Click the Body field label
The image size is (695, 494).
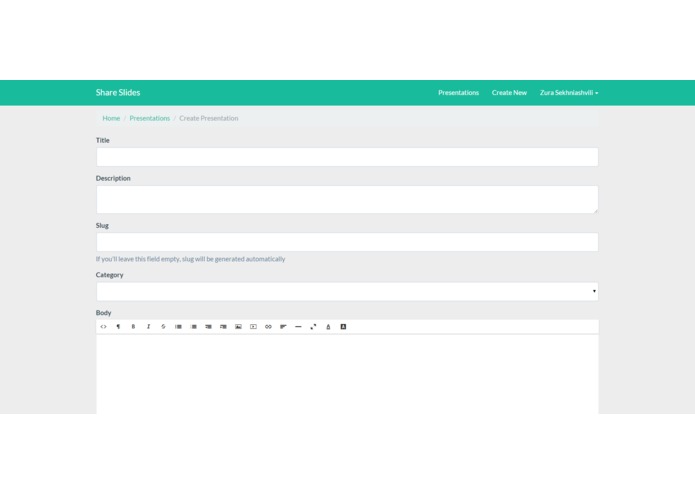click(103, 313)
